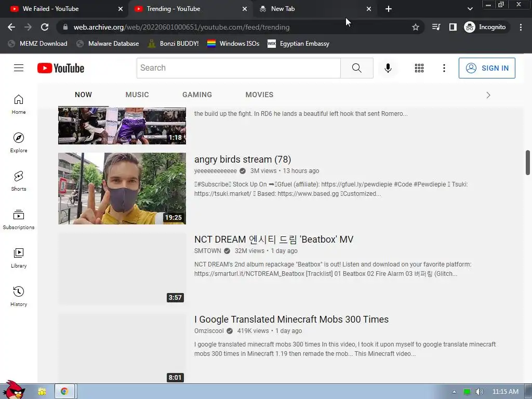Select the NOW trending tab
Screen dimensions: 532x399
point(83,95)
